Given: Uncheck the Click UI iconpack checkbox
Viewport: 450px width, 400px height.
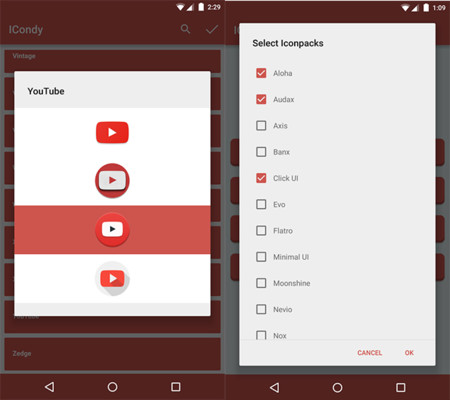Looking at the screenshot, I should point(261,178).
